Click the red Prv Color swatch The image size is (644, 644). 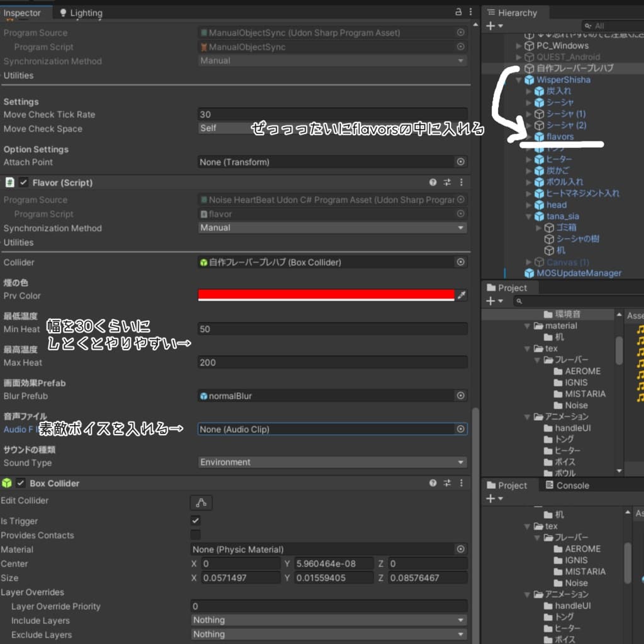click(326, 294)
